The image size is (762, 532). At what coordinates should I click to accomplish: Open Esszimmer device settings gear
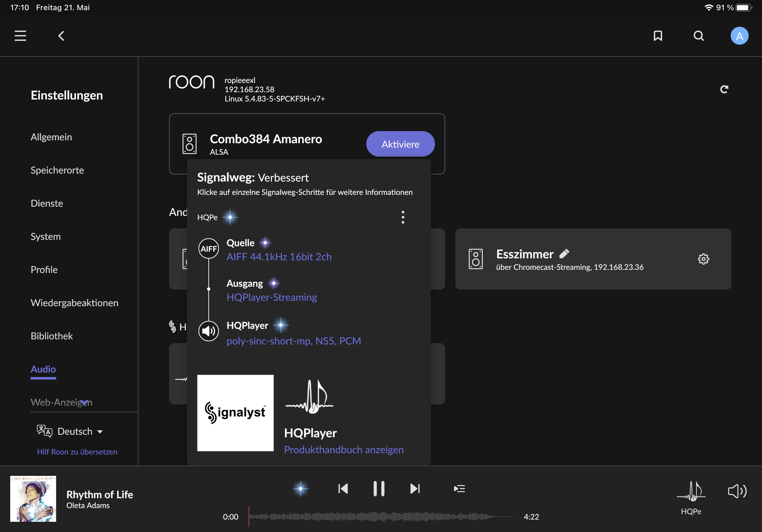pos(703,259)
